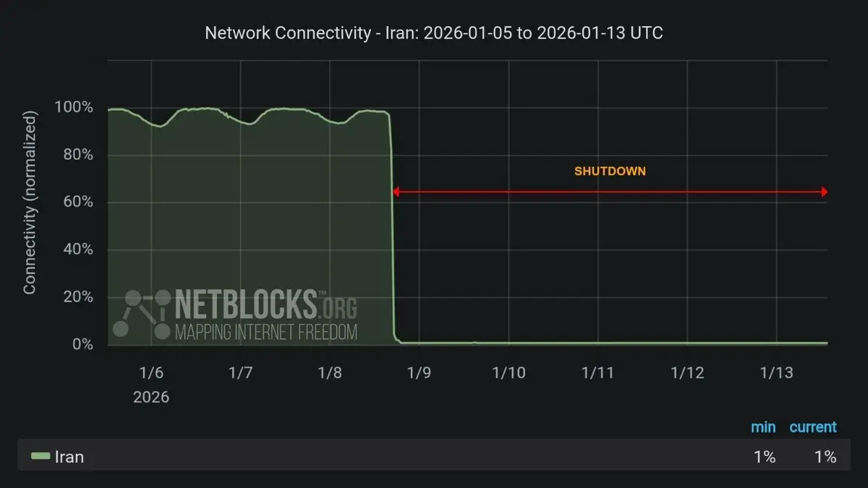Select the 1/9 date tick label
The image size is (868, 488).
coord(419,373)
